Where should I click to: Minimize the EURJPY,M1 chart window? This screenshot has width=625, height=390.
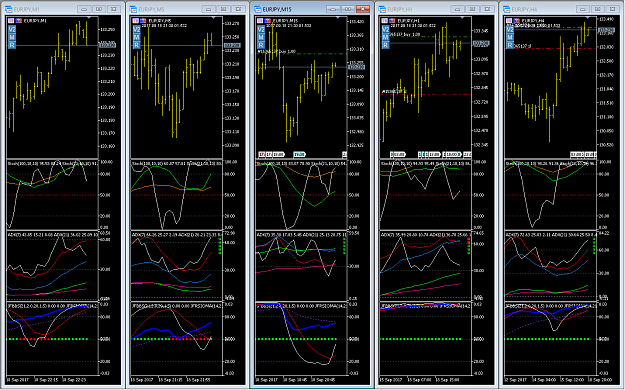click(84, 9)
